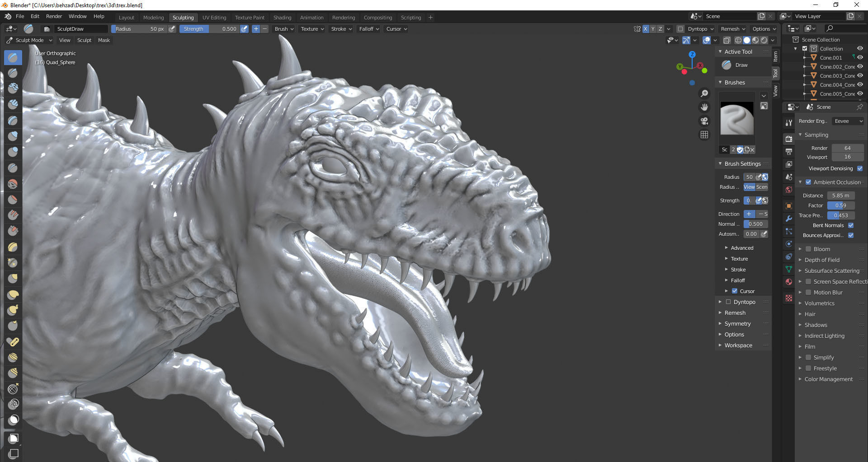Toggle Viewport Denoising checkbox
Viewport: 868px width, 462px height.
860,168
